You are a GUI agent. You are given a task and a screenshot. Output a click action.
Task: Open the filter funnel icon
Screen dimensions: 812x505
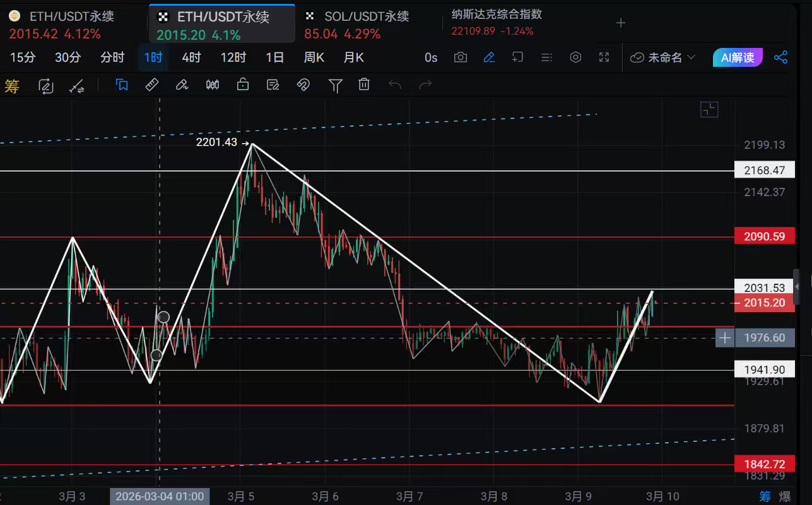coord(335,85)
